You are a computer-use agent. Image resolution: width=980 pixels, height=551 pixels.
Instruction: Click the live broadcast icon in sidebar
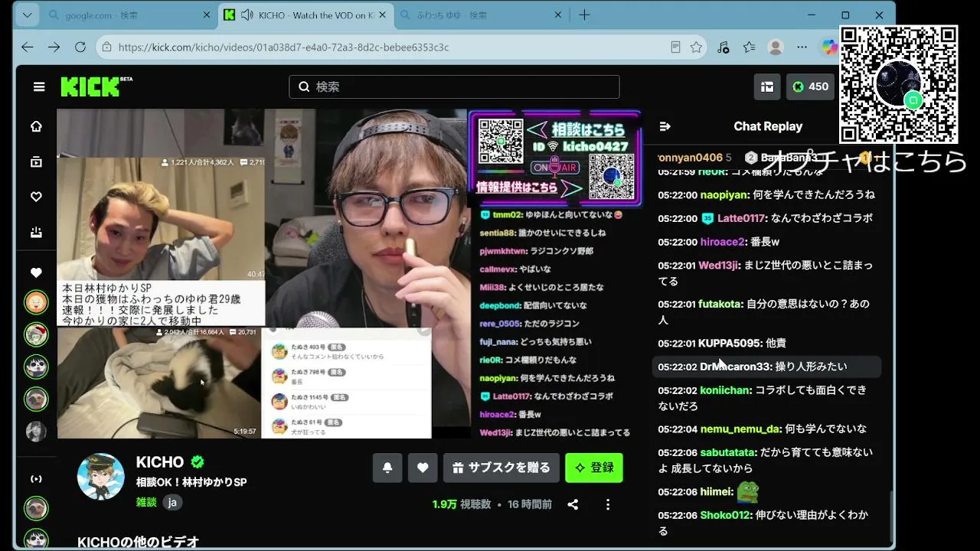point(36,479)
